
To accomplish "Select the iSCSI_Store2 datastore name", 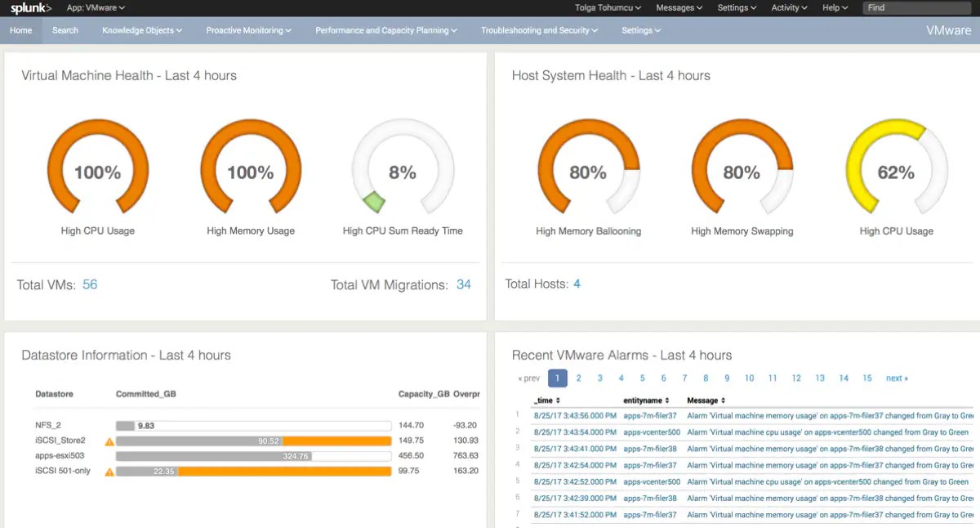I will pos(60,441).
